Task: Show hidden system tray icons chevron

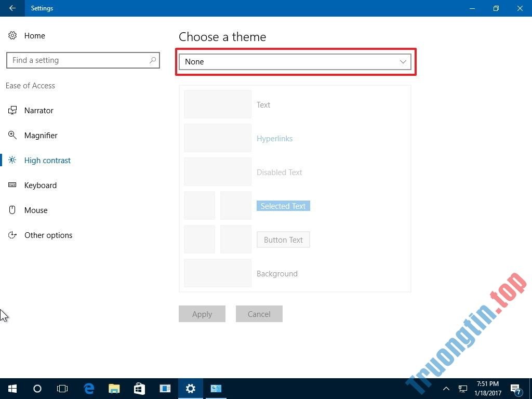Action: tap(446, 388)
